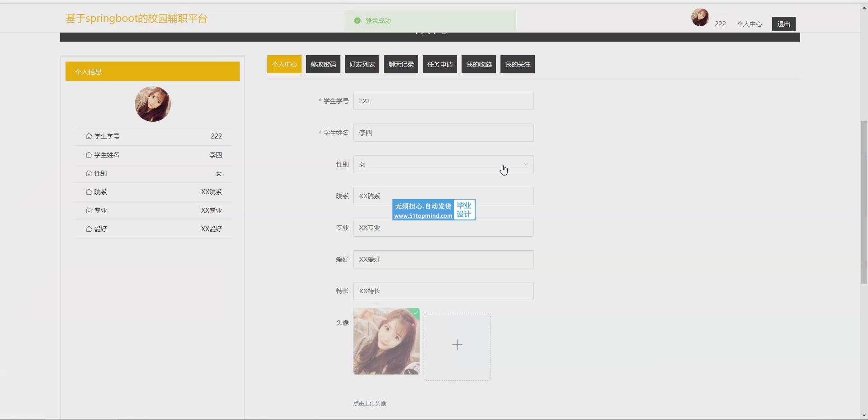Click the green success icon in 登录成功 toast
868x420 pixels.
357,21
